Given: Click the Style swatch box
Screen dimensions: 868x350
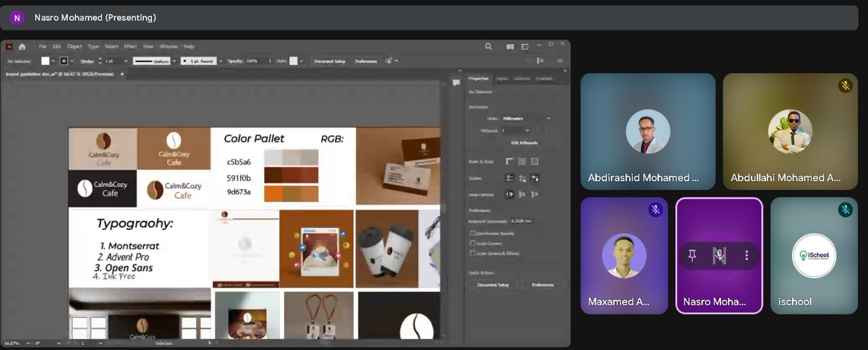Looking at the screenshot, I should [x=294, y=61].
